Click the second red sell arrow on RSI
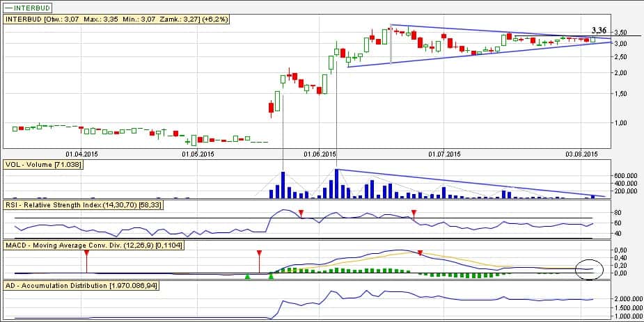 (x=414, y=213)
